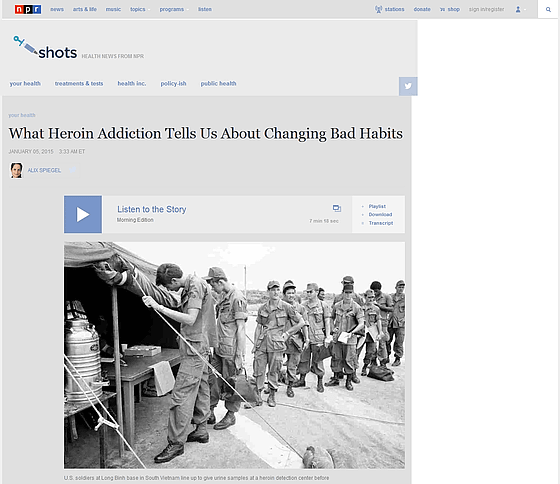560x484 pixels.
Task: Click the January 05, 2015 date text
Action: point(31,151)
